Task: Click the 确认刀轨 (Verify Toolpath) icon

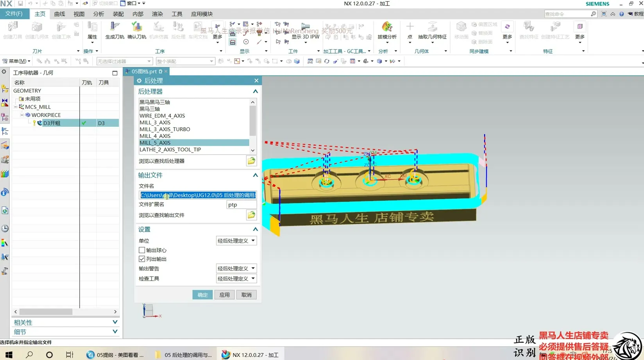Action: 136,30
